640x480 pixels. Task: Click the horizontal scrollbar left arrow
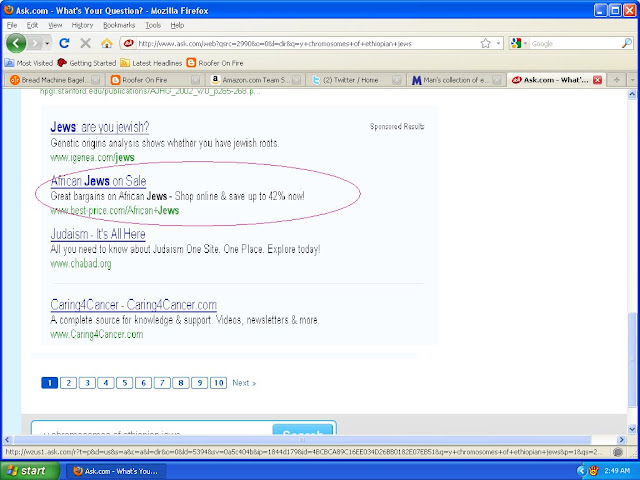[7, 440]
